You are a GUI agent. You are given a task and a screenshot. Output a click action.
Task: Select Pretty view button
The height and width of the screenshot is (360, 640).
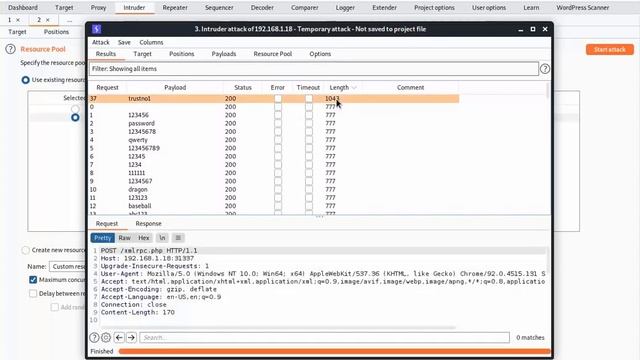[102, 238]
